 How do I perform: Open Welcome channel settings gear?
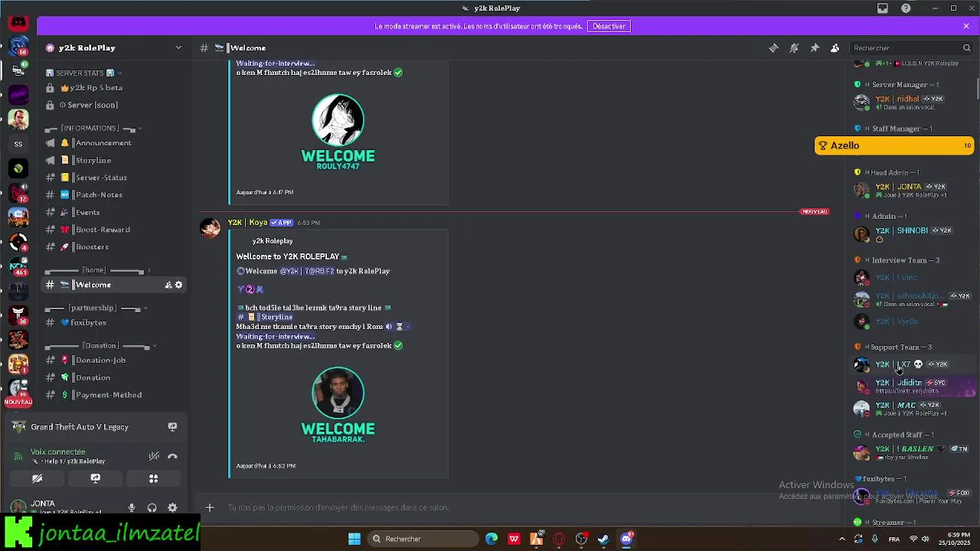[179, 285]
